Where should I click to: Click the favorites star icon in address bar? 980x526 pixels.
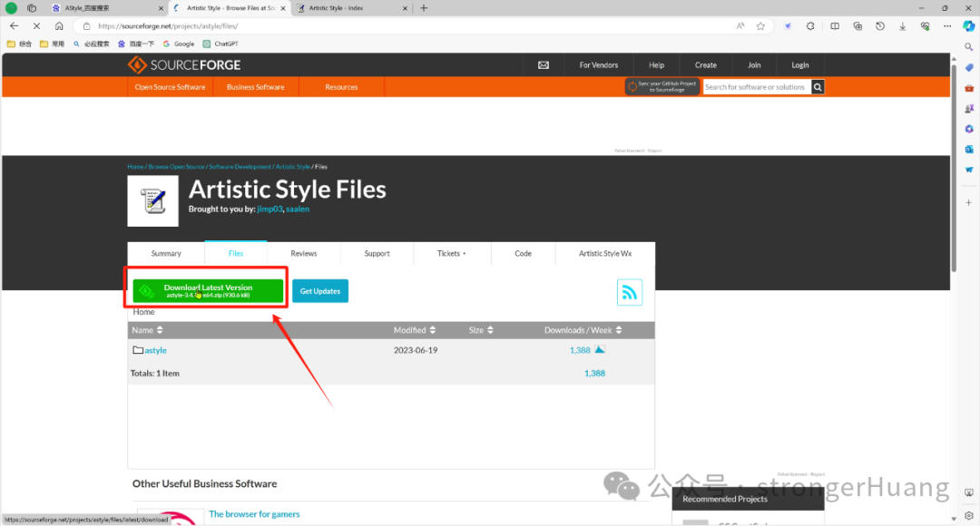coord(760,25)
